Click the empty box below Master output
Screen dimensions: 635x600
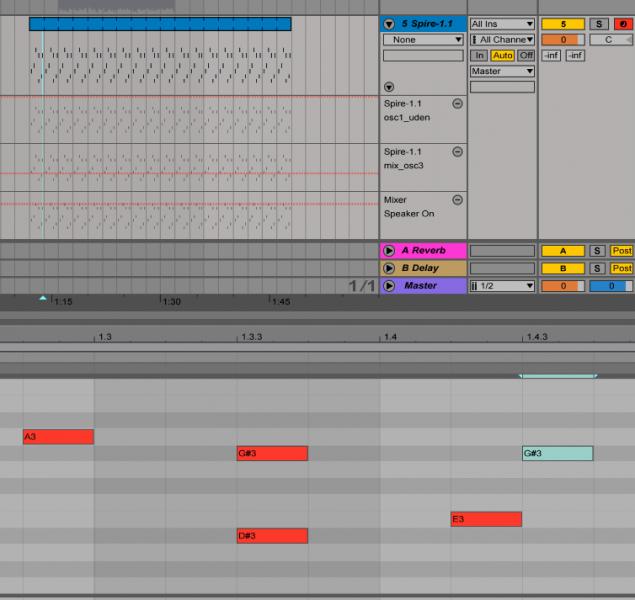click(502, 87)
